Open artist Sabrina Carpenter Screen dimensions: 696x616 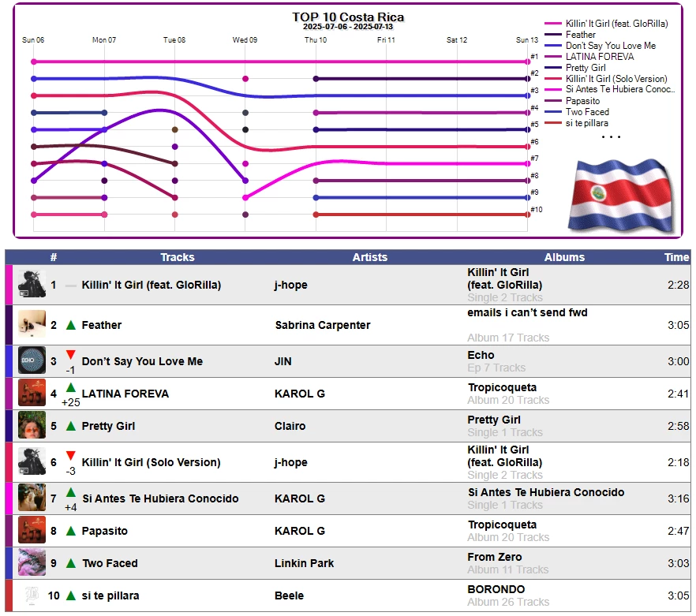[x=322, y=325]
